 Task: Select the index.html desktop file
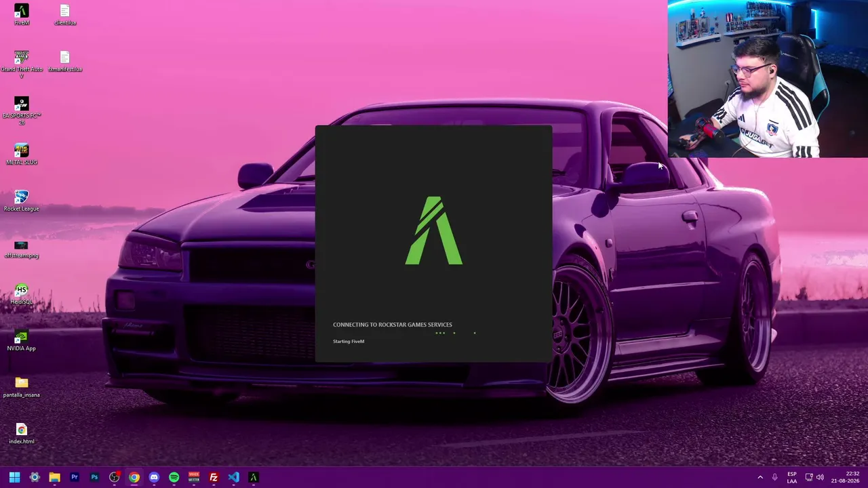(22, 434)
